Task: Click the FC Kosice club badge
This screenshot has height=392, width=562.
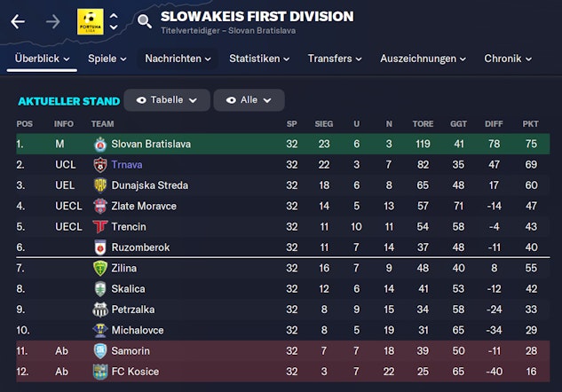Action: (x=100, y=371)
